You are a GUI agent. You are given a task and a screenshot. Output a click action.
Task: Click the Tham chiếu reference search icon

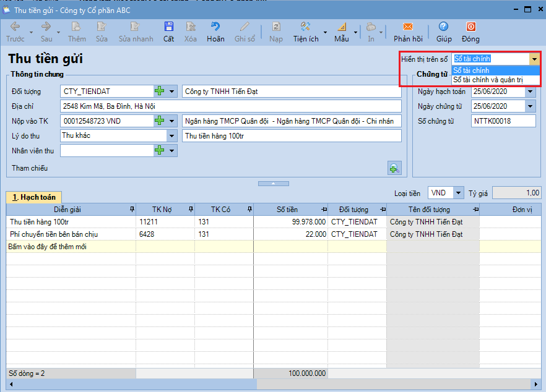click(394, 168)
